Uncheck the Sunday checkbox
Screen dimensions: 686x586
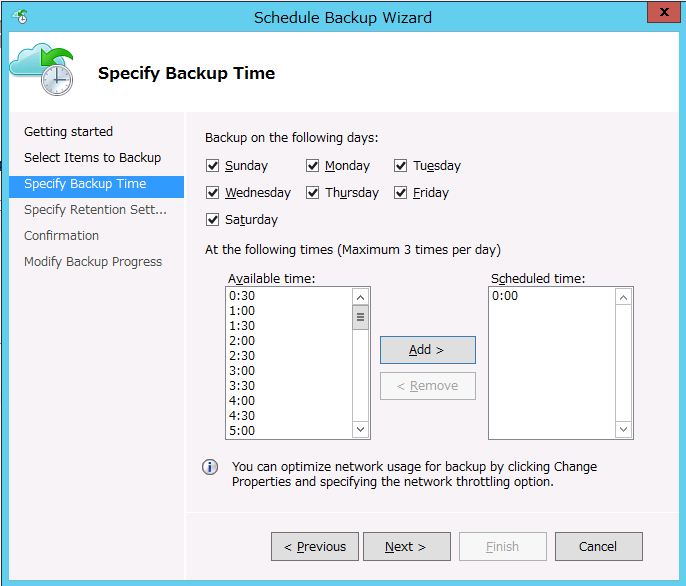(x=212, y=166)
